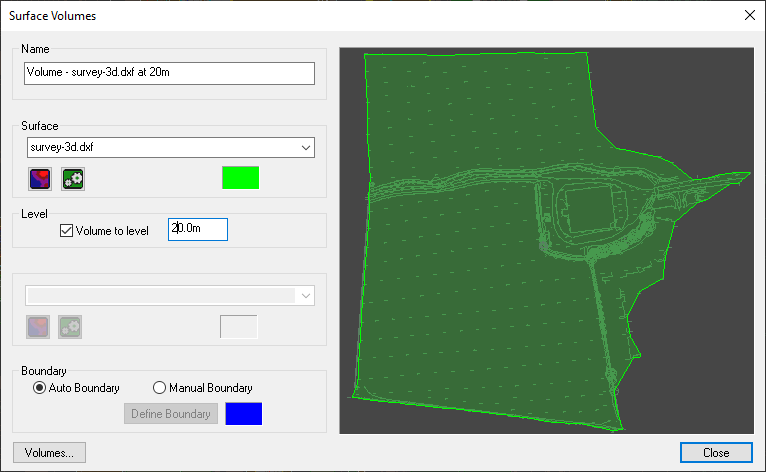Viewport: 766px width, 472px height.
Task: Uncheck the Volume to level checkbox
Action: click(67, 231)
